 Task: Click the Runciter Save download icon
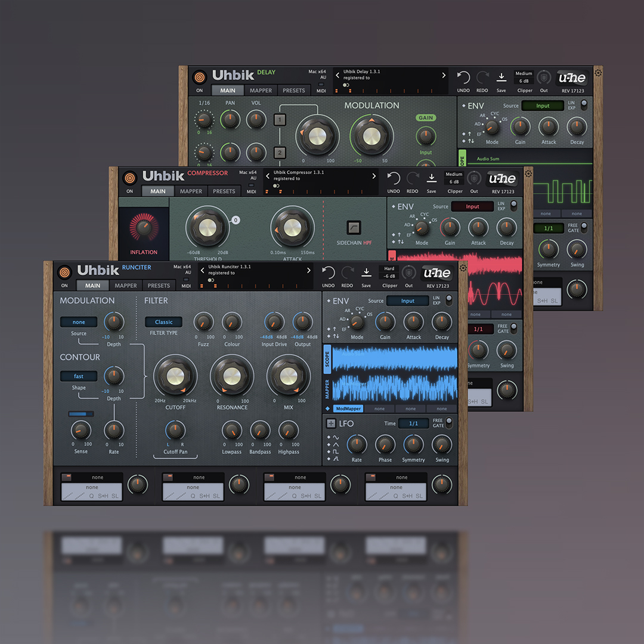pos(366,273)
